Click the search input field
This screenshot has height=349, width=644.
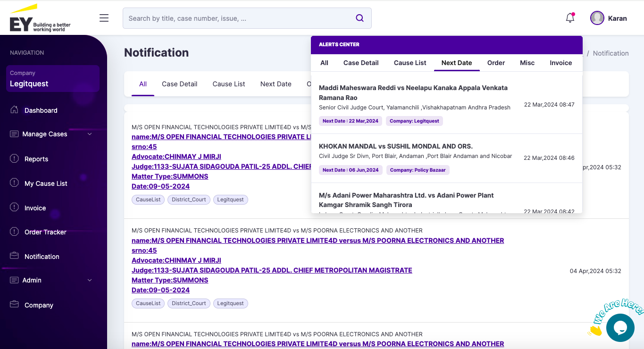point(238,18)
